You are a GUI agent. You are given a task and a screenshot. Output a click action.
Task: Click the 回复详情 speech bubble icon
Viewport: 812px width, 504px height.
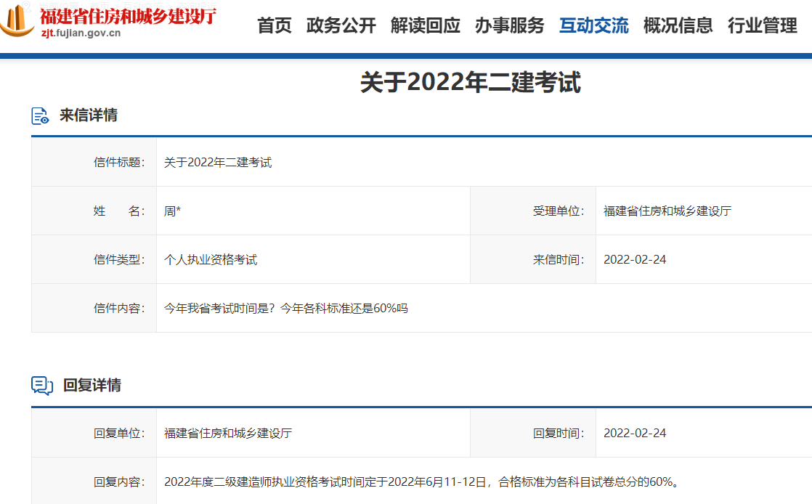click(x=40, y=384)
